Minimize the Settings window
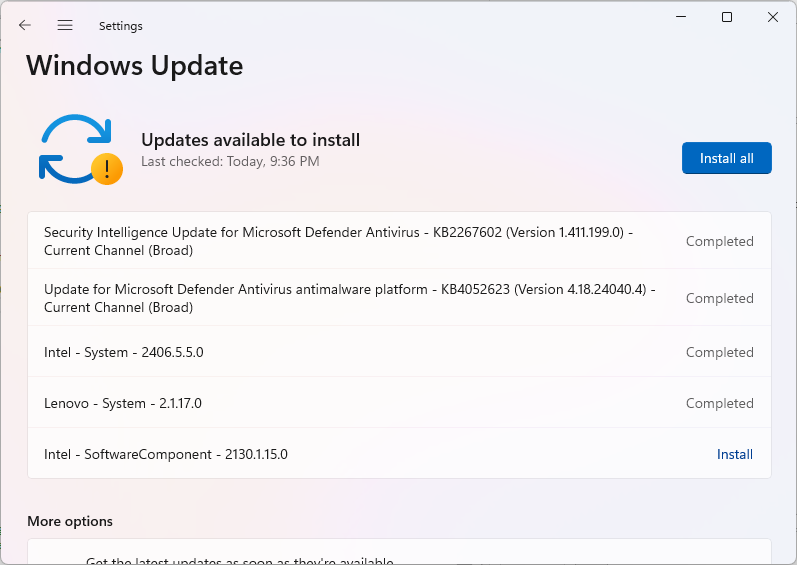Image resolution: width=797 pixels, height=565 pixels. (681, 17)
